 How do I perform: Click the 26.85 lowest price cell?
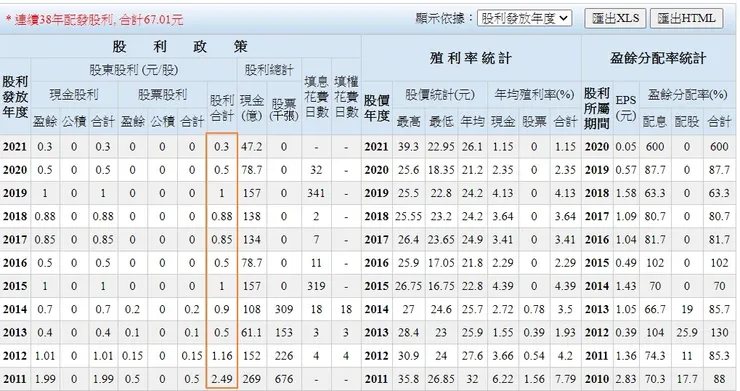click(441, 379)
